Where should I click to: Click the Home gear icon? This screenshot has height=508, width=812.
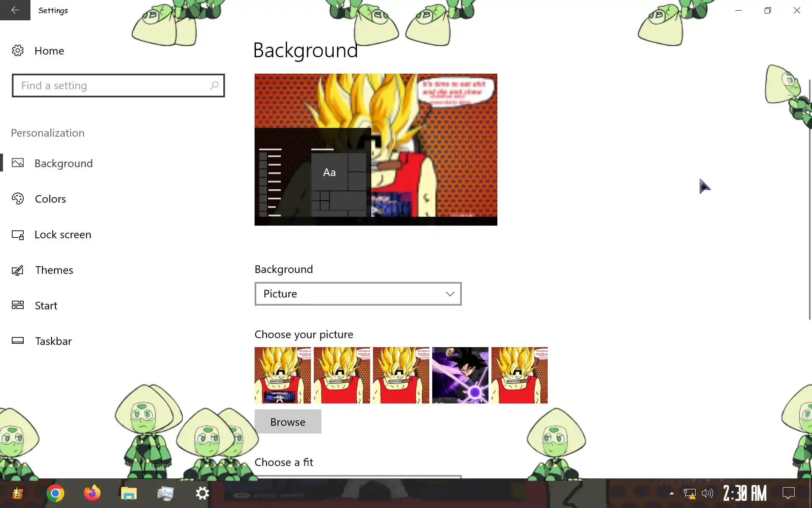18,51
